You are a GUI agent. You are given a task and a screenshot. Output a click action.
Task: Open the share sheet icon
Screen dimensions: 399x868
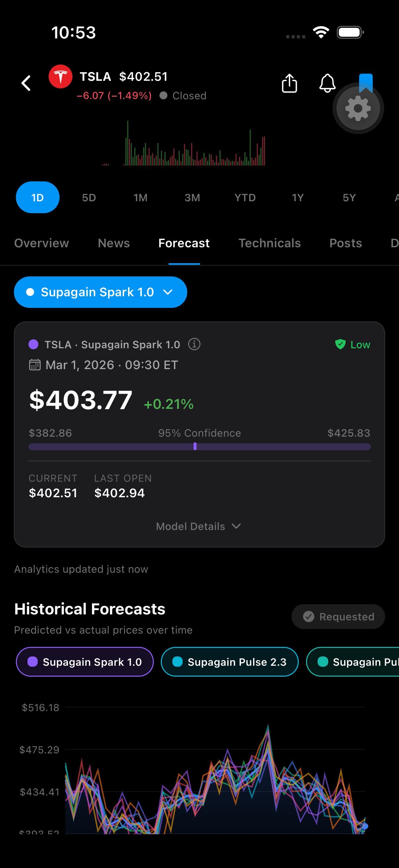[289, 83]
